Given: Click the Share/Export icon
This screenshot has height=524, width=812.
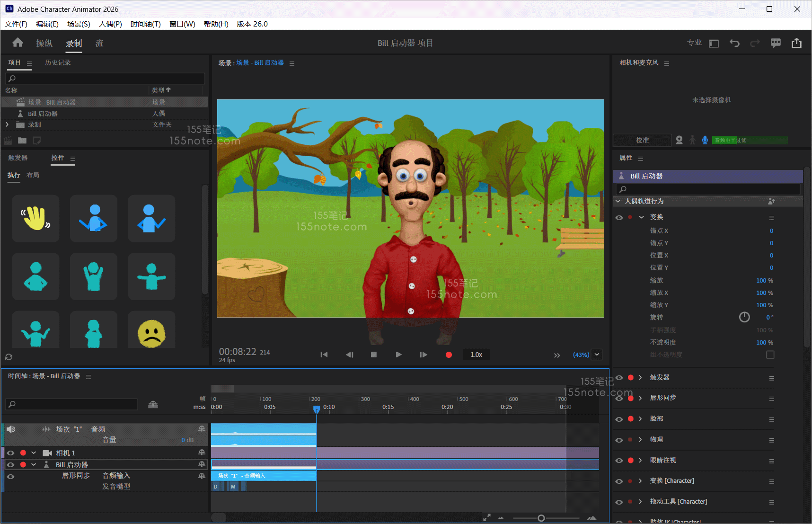Looking at the screenshot, I should 796,43.
